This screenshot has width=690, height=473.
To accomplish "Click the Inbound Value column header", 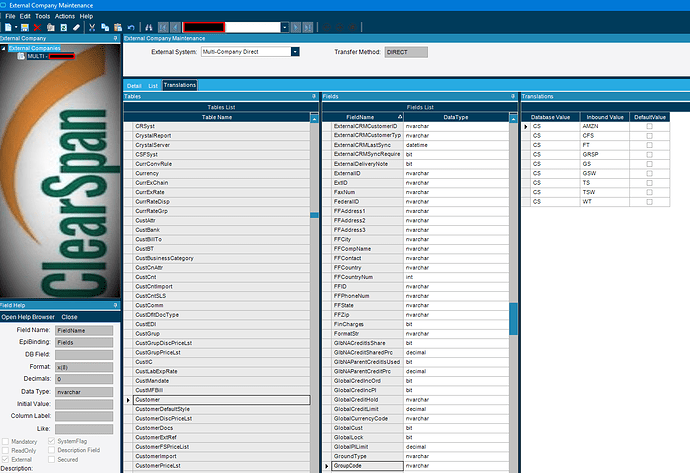I will pos(605,117).
